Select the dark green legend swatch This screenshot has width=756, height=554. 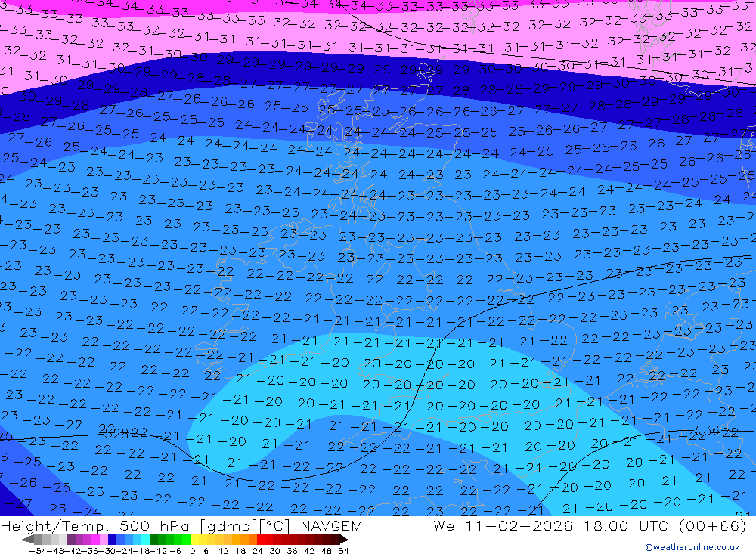click(x=153, y=539)
